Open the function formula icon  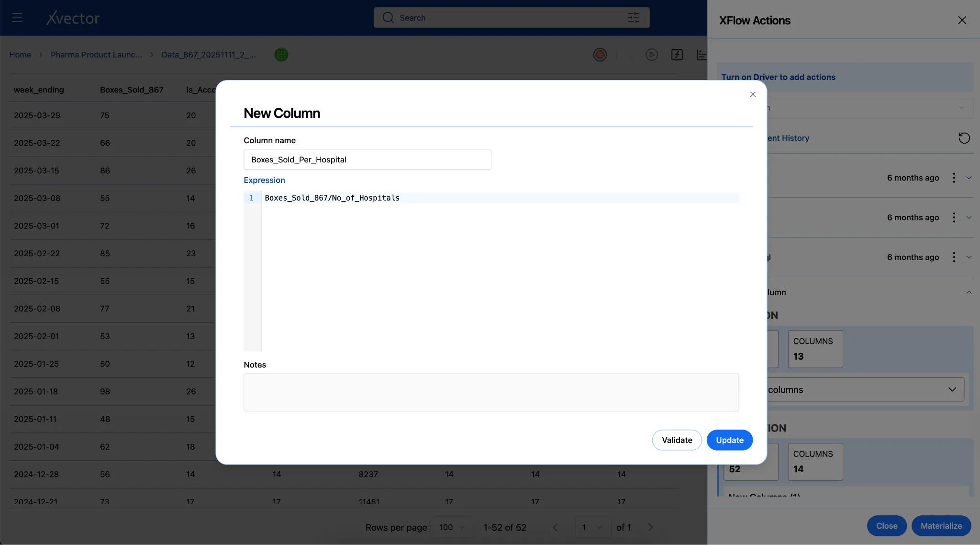point(677,55)
